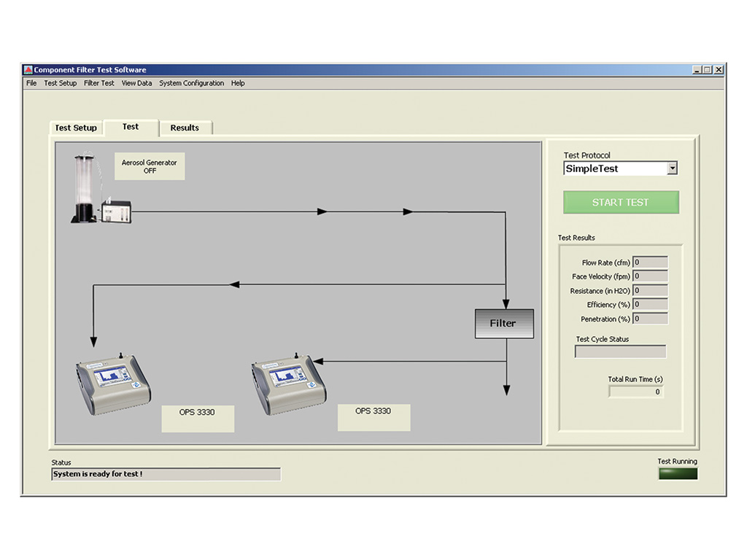Image resolution: width=747 pixels, height=560 pixels.
Task: Click the Test Cycle Status progress bar
Action: click(x=620, y=351)
